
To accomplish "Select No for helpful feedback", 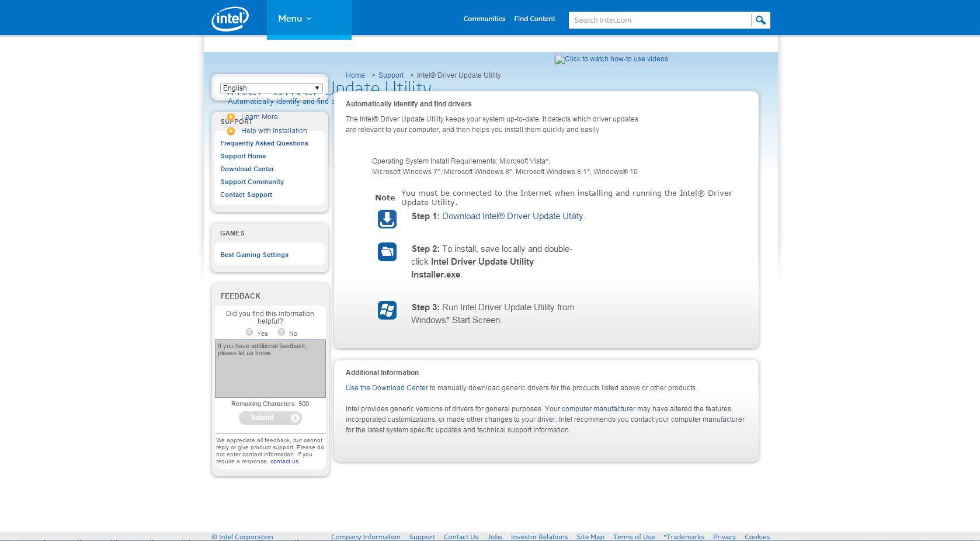I will coord(282,332).
